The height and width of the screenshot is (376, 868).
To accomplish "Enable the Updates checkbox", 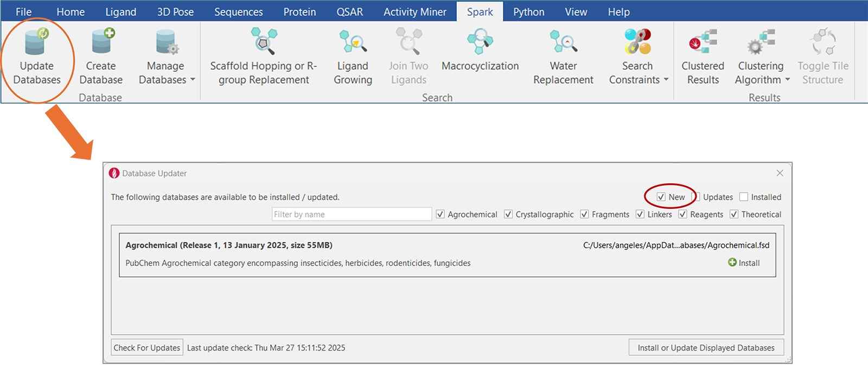I will click(x=698, y=197).
